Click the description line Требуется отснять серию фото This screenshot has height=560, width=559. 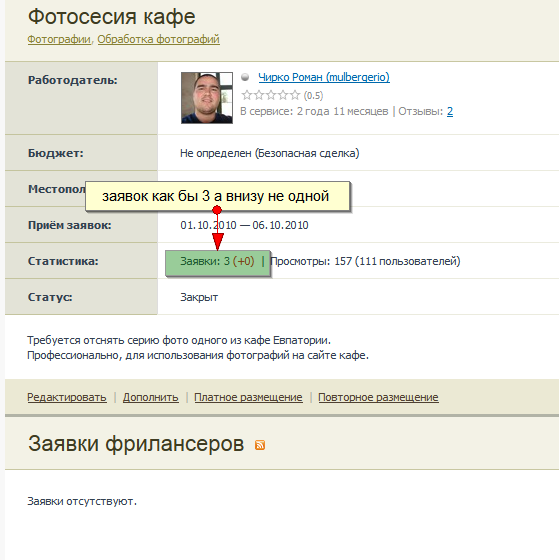[179, 340]
